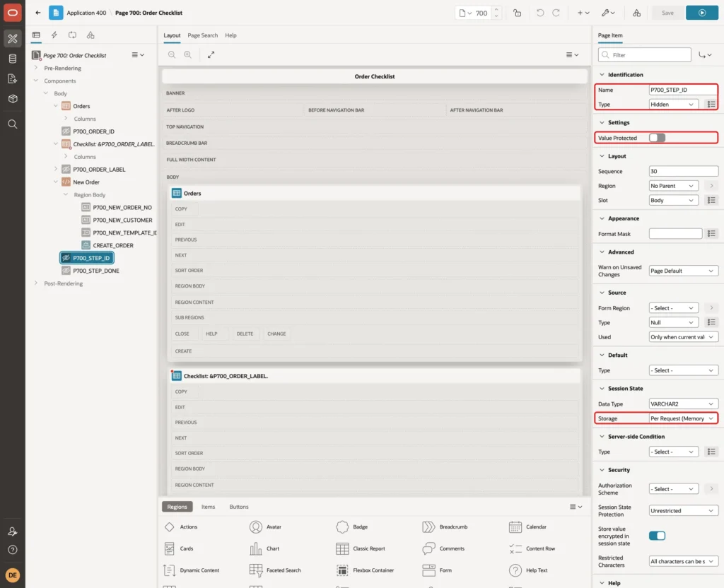The height and width of the screenshot is (588, 724).
Task: Click Application 400 breadcrumb link
Action: coord(86,13)
